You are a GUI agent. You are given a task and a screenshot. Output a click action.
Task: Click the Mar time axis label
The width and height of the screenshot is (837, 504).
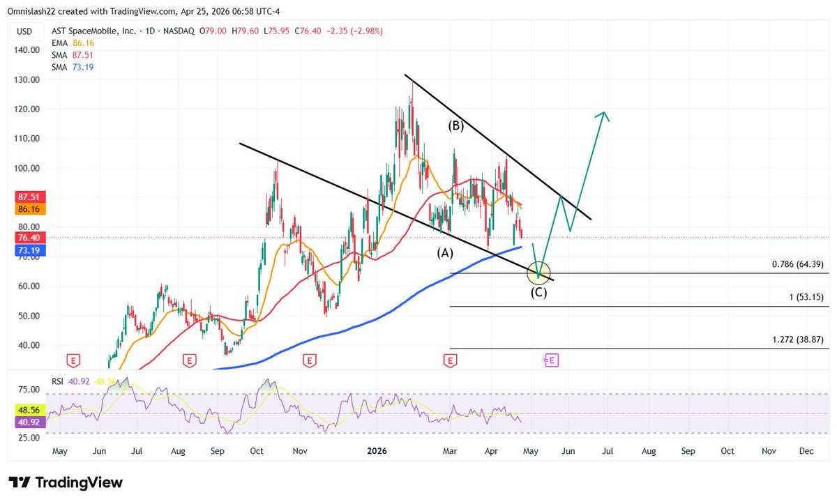pos(450,451)
